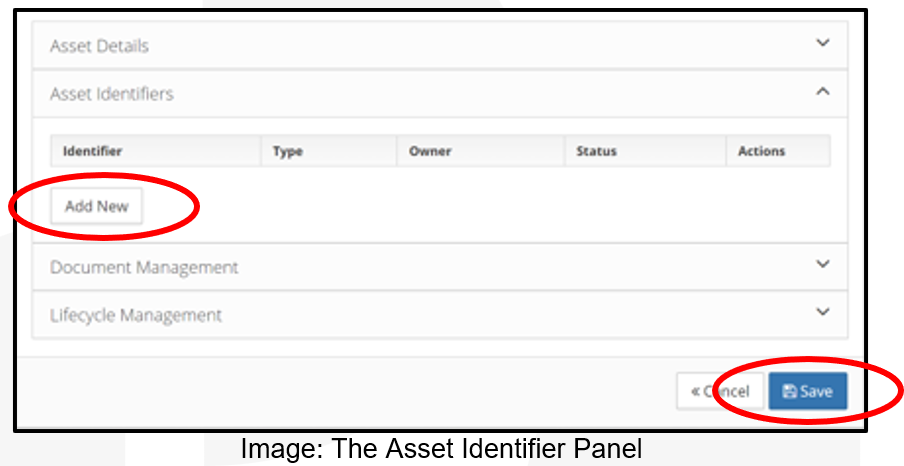The image size is (904, 466).
Task: Click the Actions column header
Action: (761, 151)
